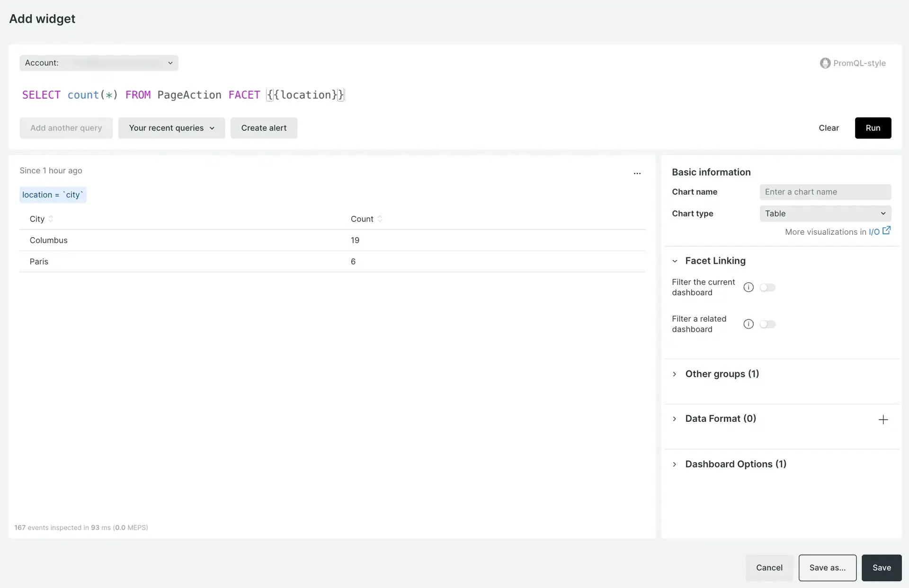Click the Count column header
This screenshot has height=588, width=909.
362,219
